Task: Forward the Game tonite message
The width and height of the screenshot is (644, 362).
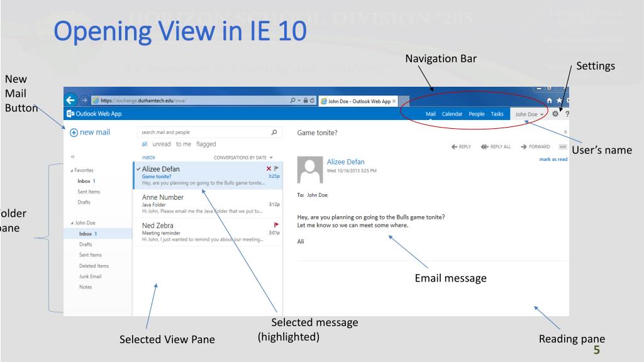Action: point(535,146)
